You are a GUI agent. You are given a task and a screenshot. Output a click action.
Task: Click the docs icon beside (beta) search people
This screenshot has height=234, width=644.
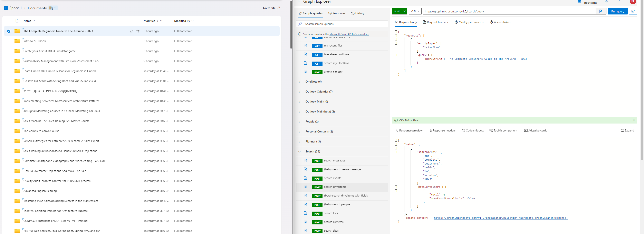[x=305, y=204]
